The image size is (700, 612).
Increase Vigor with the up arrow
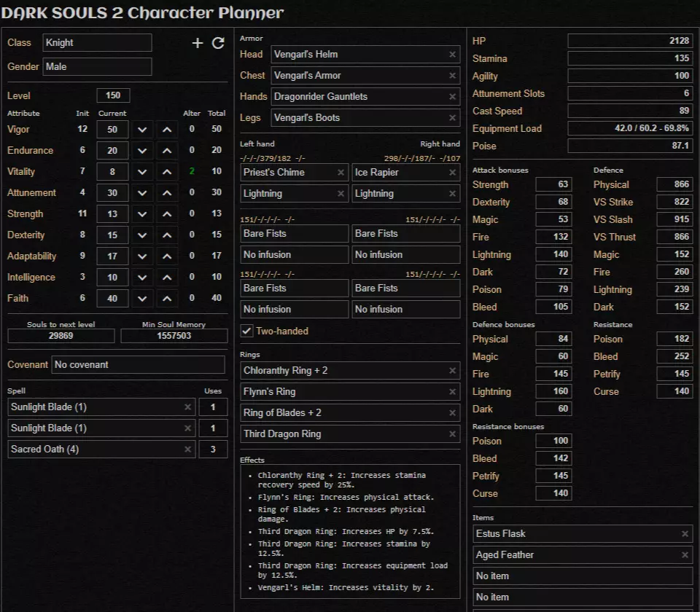[167, 130]
